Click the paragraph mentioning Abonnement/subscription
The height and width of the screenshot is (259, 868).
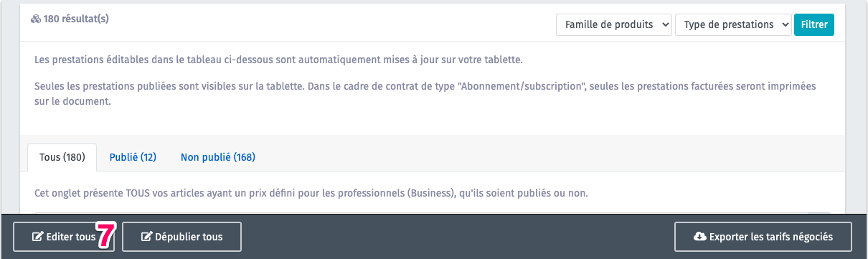click(425, 94)
